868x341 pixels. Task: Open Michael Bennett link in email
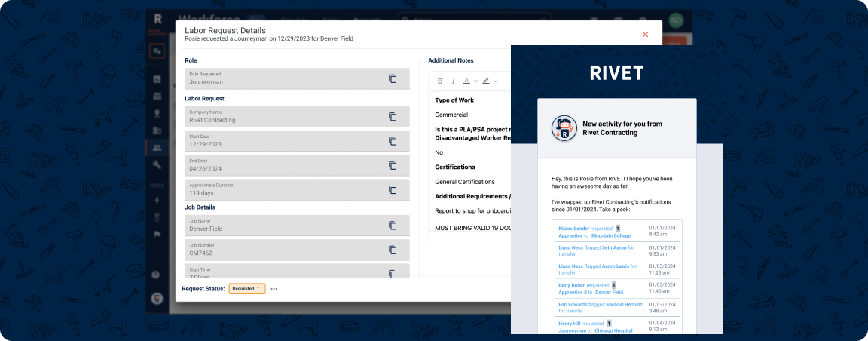624,304
